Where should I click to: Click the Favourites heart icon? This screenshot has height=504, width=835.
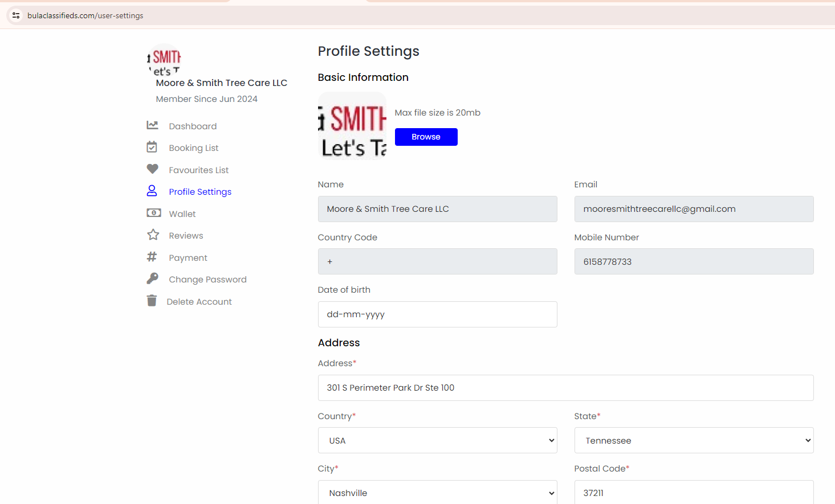point(152,169)
